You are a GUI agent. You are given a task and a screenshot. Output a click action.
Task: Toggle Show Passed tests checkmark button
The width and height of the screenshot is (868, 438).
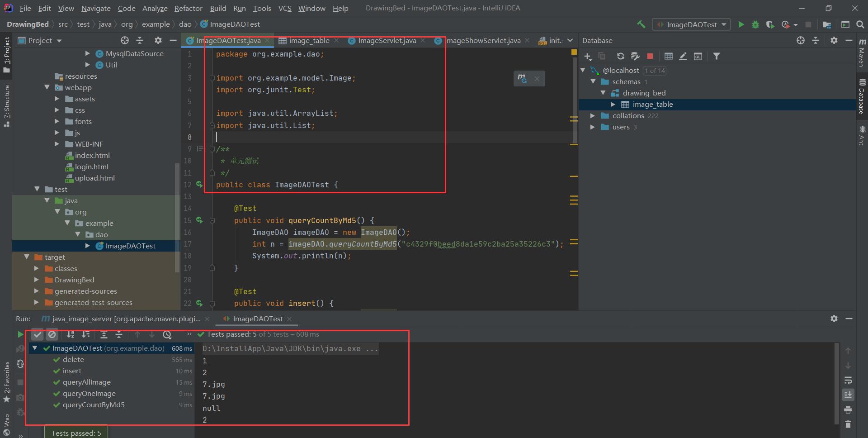tap(38, 334)
